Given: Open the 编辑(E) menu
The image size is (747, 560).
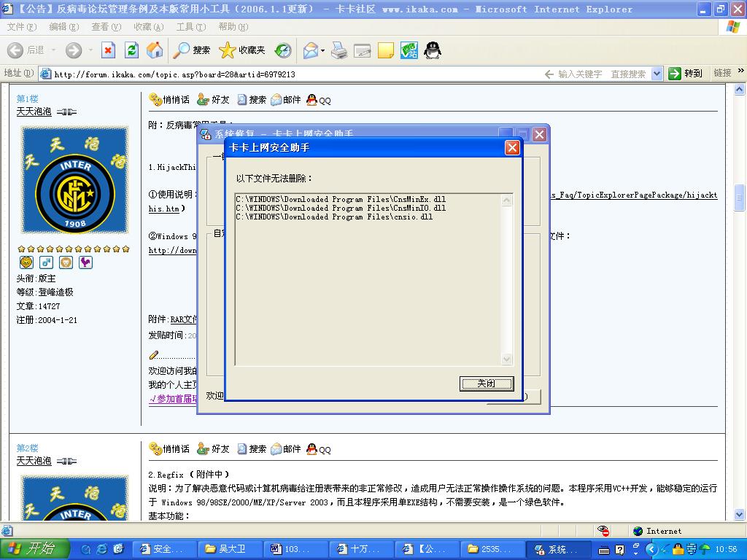Looking at the screenshot, I should click(x=64, y=27).
